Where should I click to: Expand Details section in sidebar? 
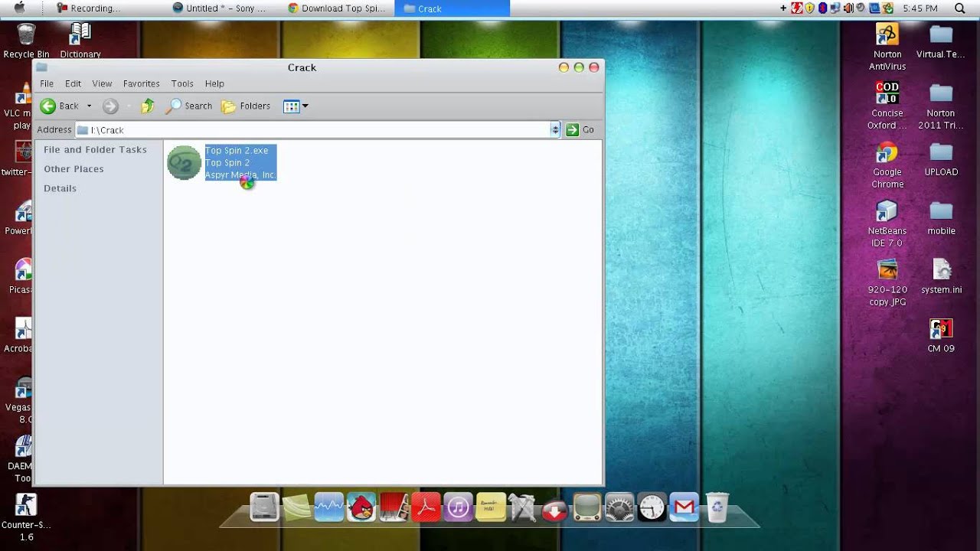coord(60,187)
